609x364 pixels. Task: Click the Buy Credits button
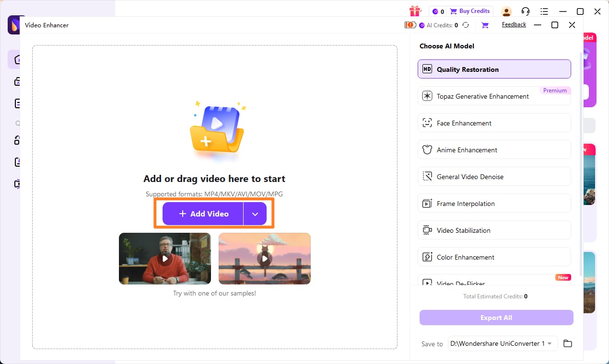tap(470, 11)
